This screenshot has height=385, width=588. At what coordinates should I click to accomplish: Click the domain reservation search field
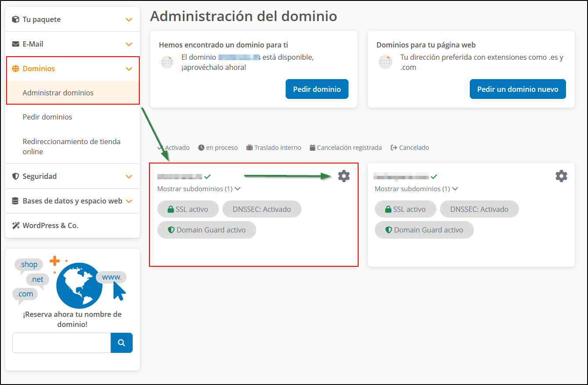tap(61, 343)
